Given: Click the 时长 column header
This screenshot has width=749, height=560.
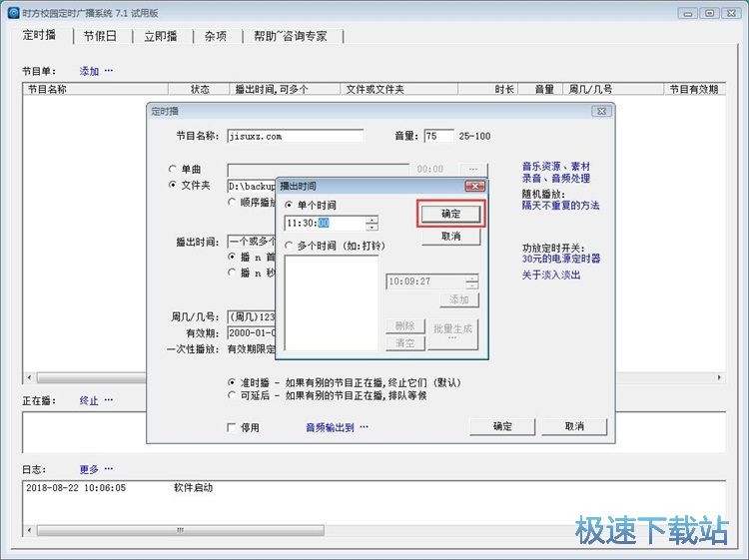Looking at the screenshot, I should (488, 89).
